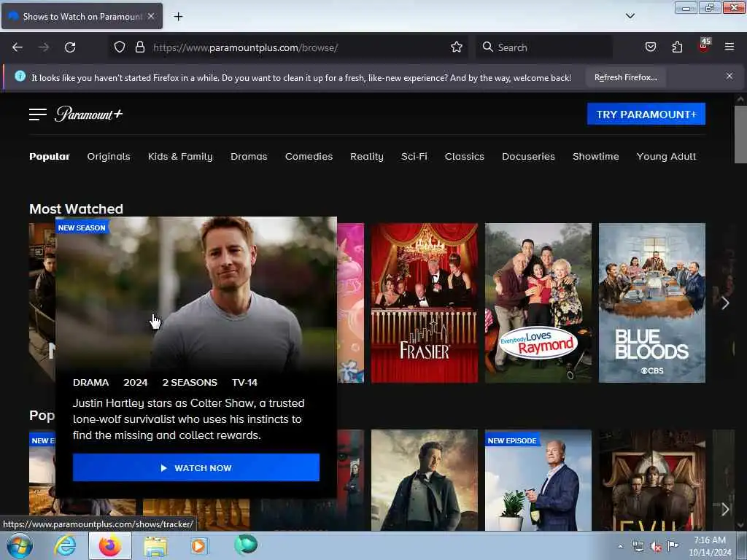Open the Reality category
This screenshot has height=560, width=747.
(367, 157)
